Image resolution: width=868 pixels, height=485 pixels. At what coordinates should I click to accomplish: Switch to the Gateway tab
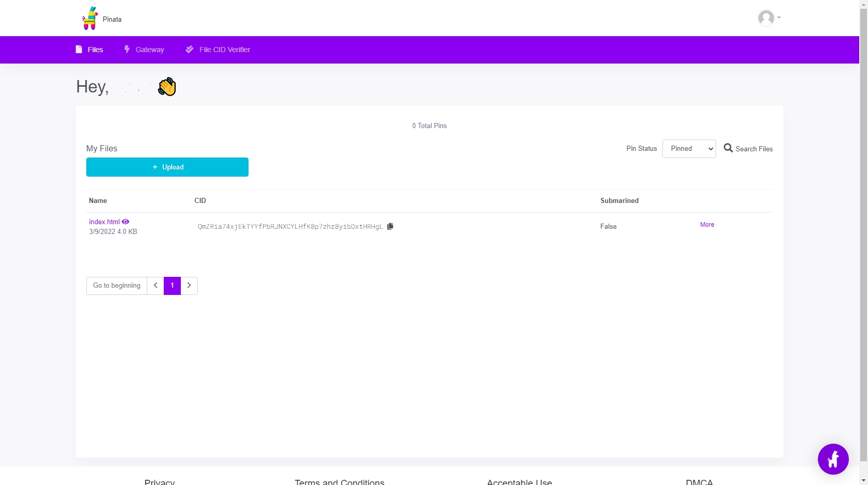click(x=149, y=50)
